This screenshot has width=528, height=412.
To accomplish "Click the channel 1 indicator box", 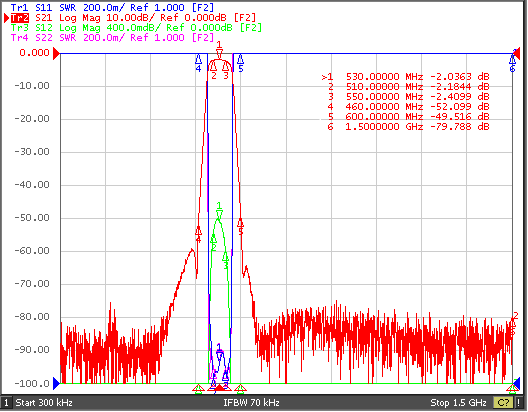I will (6, 403).
